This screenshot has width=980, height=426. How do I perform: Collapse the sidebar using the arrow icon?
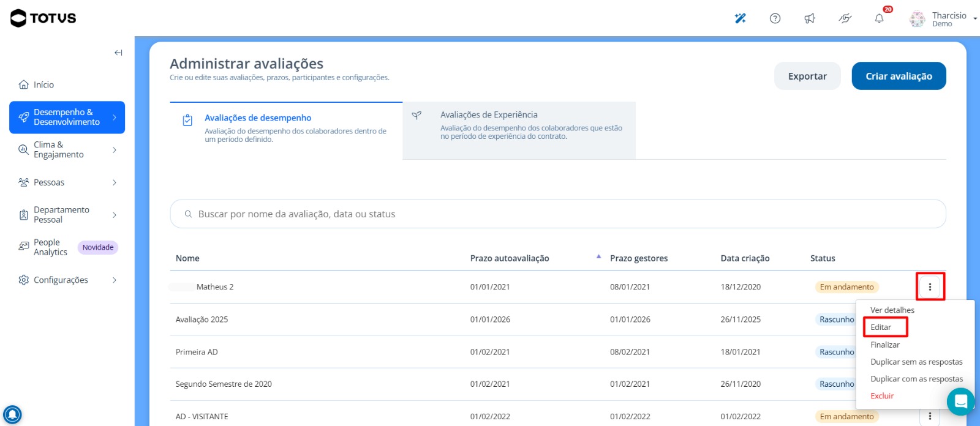118,53
